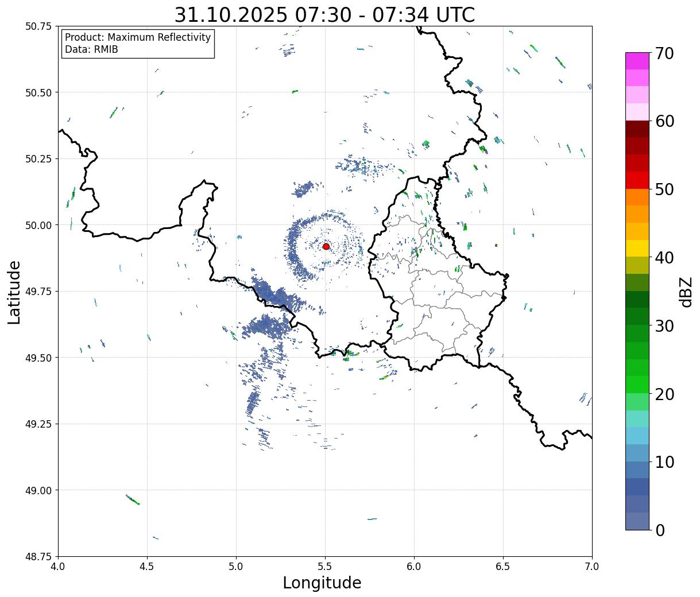Click the latitude tick label 49.75

coord(38,292)
